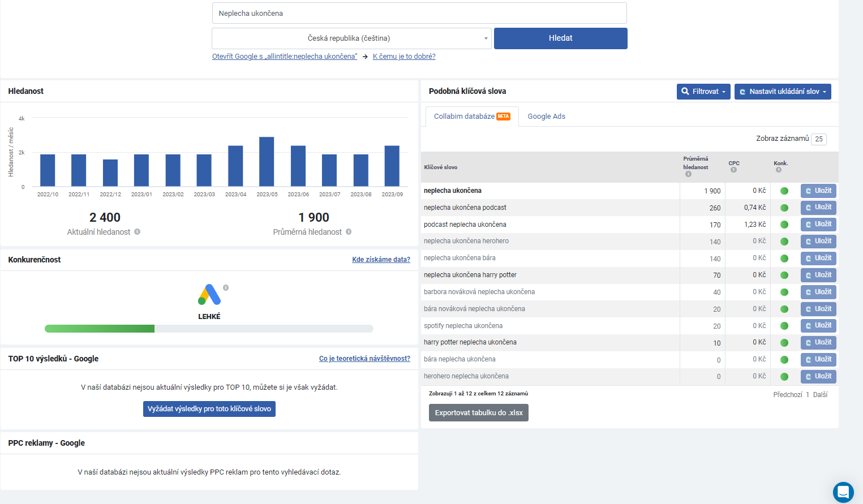Save keyword harry potter neplecha ukončena
The width and height of the screenshot is (863, 504).
[x=818, y=343]
